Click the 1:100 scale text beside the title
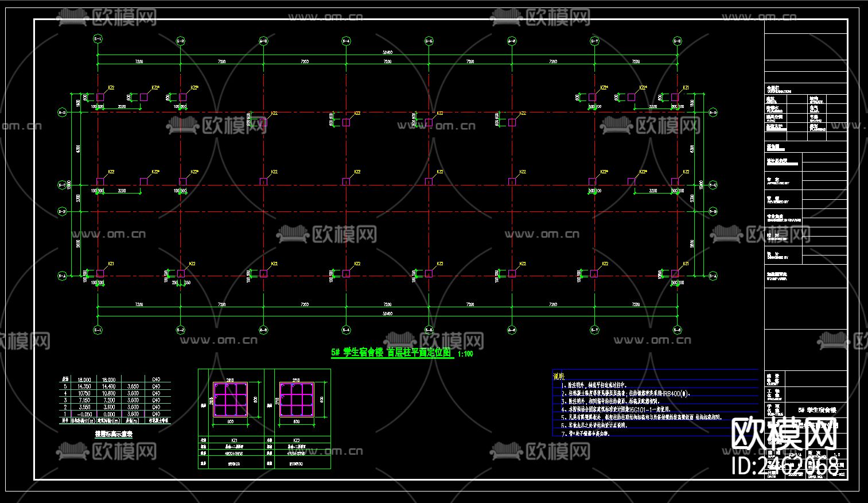Screen dimensions: 868x503 coord(465,354)
